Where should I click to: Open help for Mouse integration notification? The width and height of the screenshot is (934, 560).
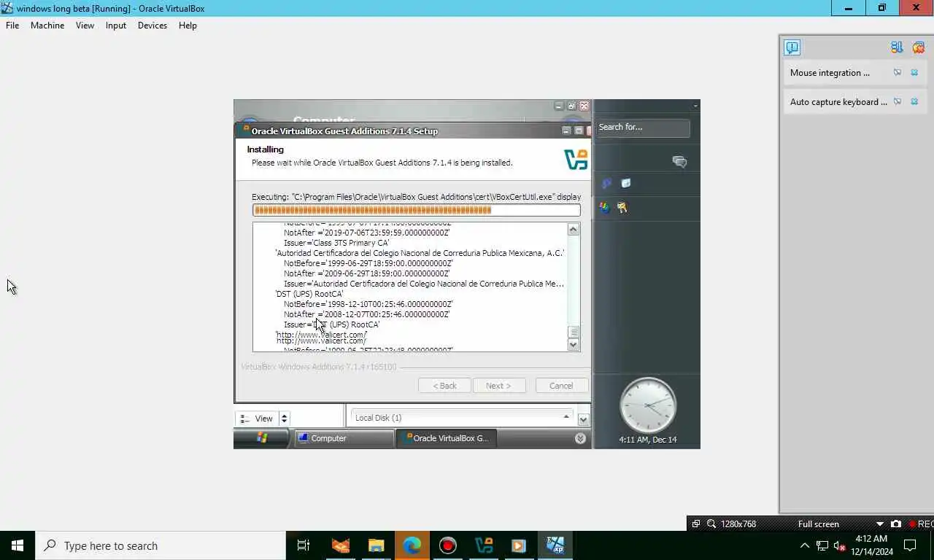(x=898, y=72)
